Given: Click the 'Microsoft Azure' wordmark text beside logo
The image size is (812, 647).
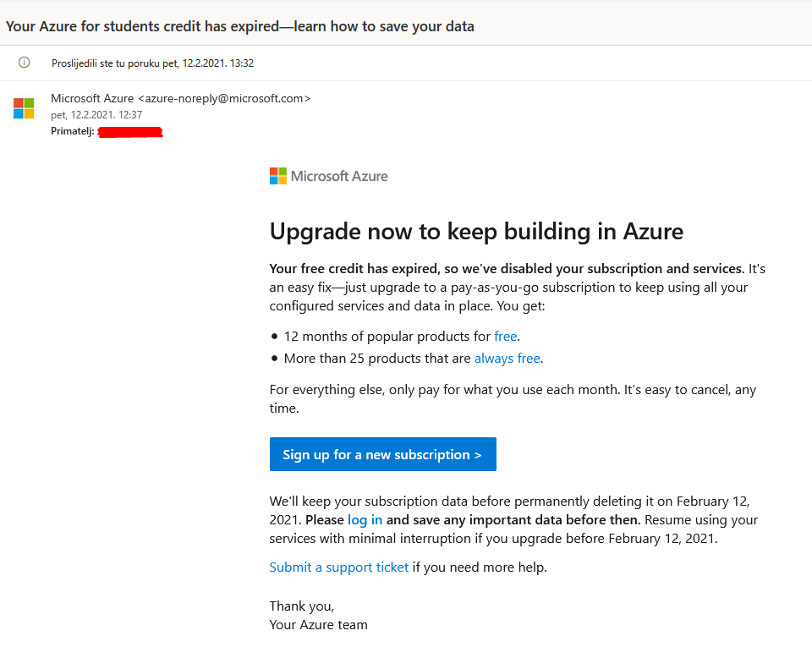Looking at the screenshot, I should tap(339, 177).
